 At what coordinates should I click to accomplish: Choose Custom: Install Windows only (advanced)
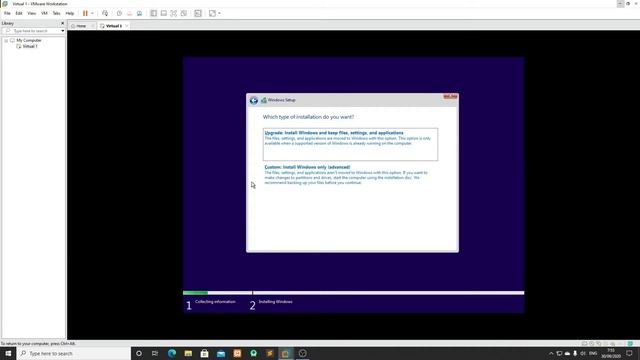tap(346, 175)
